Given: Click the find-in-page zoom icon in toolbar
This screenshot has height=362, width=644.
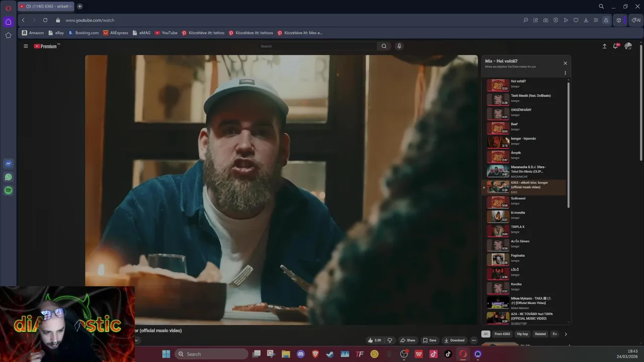Looking at the screenshot, I should tap(526, 20).
